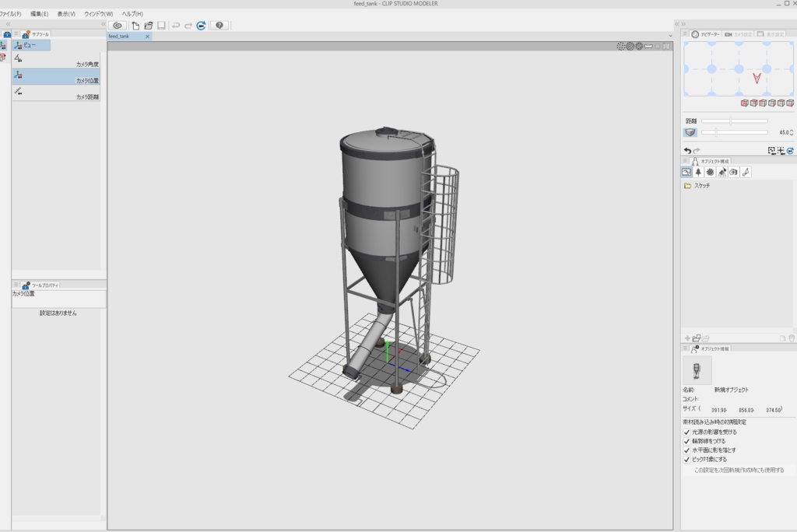The width and height of the screenshot is (797, 532).
Task: Click the 距離 slider in the Navigator
Action: pyautogui.click(x=732, y=120)
